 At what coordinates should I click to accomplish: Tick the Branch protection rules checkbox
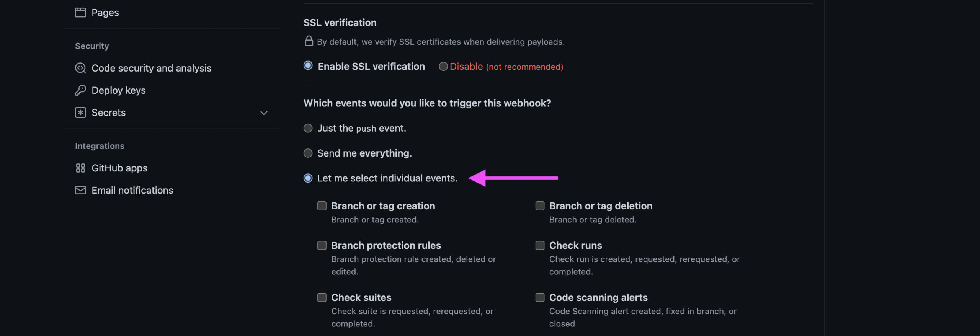click(x=322, y=245)
